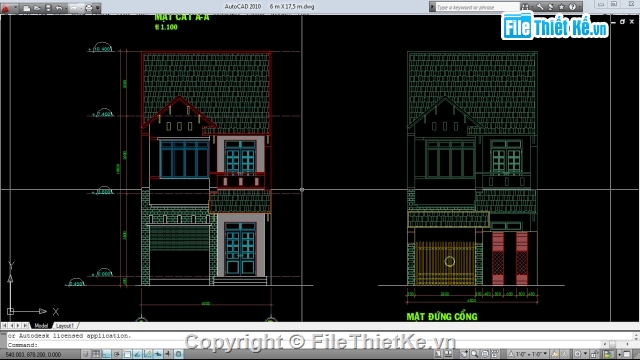Toggle Ortho Mode in status bar
This screenshot has height=360, width=640.
[106, 354]
